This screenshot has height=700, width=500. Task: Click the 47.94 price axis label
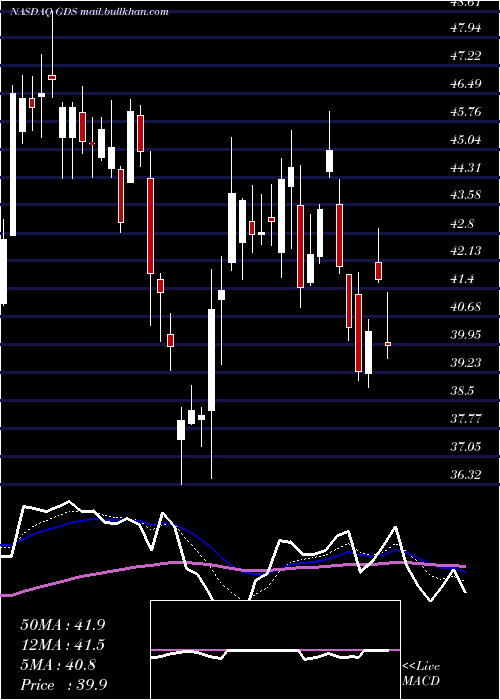[466, 28]
